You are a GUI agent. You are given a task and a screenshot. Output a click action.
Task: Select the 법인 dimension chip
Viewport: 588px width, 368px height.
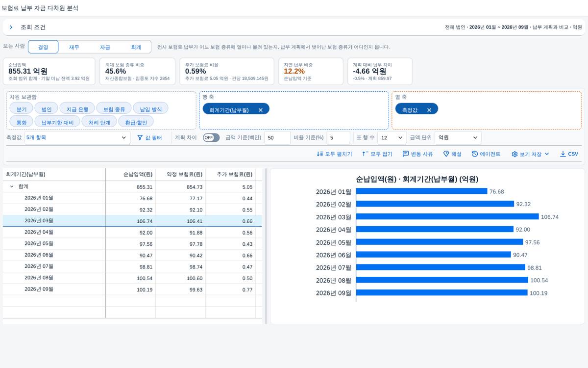pyautogui.click(x=47, y=109)
